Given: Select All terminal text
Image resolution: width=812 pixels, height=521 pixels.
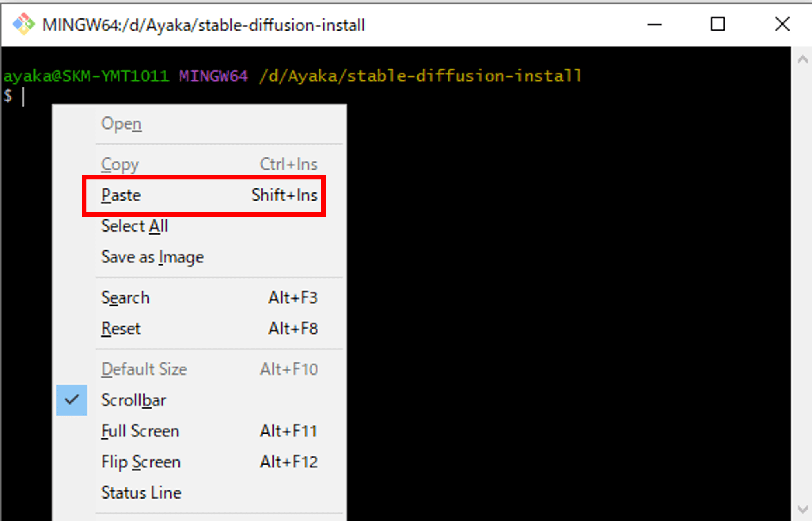Looking at the screenshot, I should click(x=135, y=226).
